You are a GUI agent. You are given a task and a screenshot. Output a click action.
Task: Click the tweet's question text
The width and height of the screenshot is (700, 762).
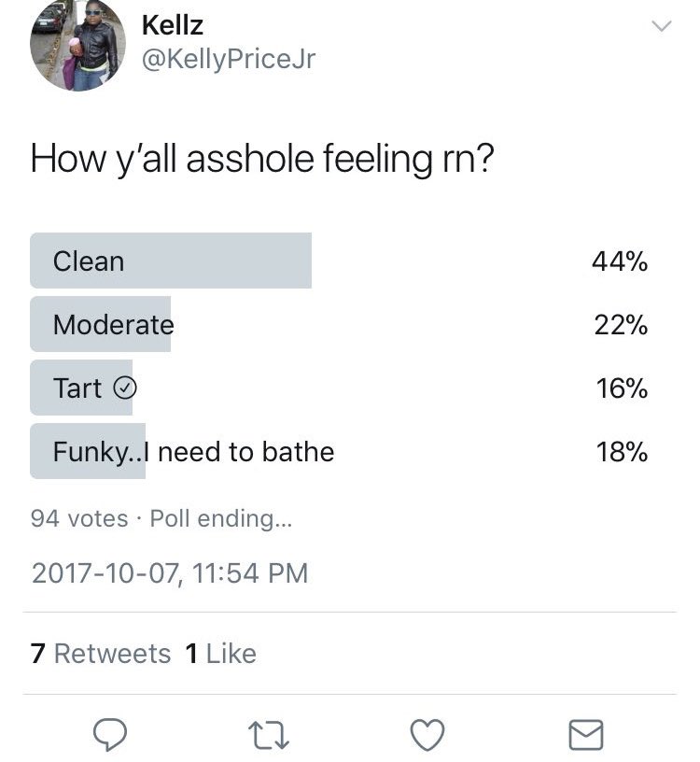coord(261,159)
